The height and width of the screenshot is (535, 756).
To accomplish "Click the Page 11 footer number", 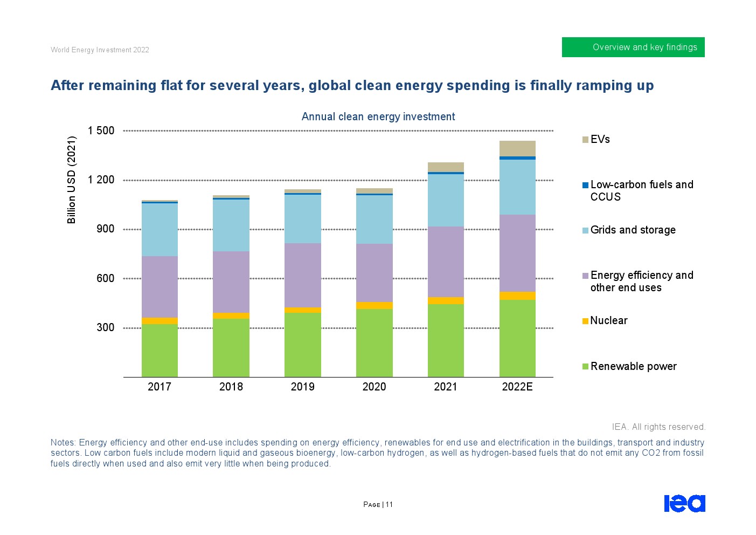I will coord(378,505).
